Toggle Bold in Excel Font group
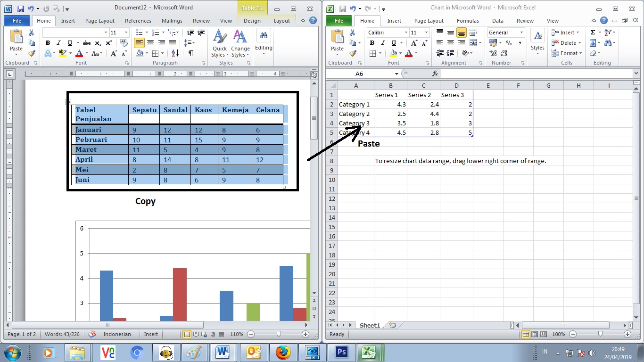 372,43
